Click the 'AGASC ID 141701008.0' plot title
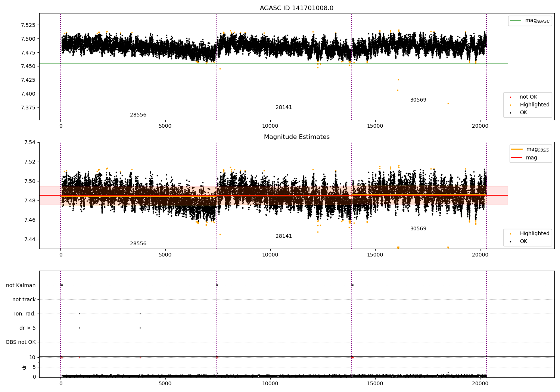The image size is (560, 392). 296,8
